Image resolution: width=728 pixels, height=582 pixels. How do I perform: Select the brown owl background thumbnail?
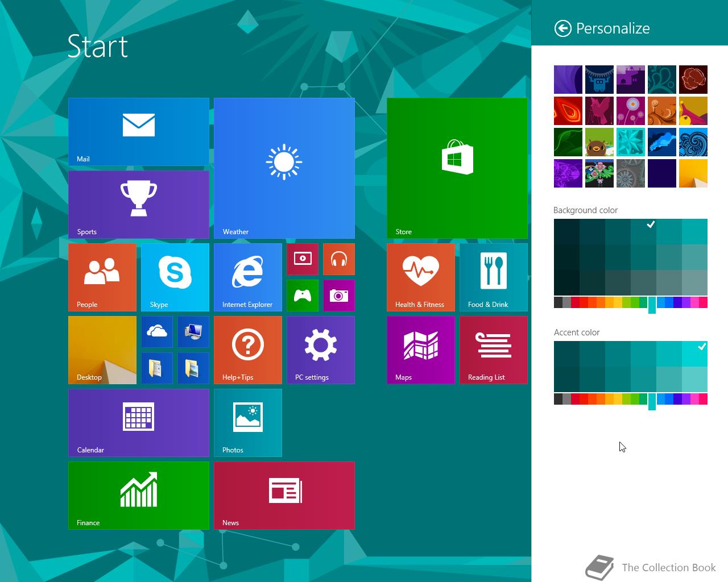[599, 142]
